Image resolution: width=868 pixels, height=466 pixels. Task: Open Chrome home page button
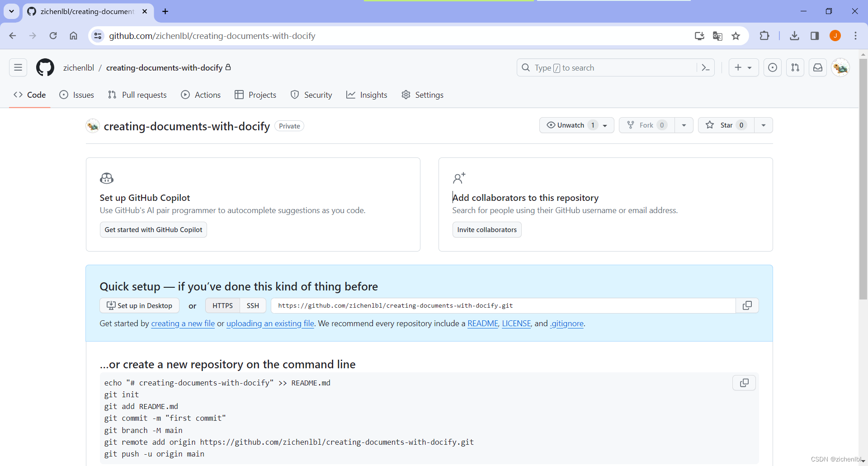[x=73, y=36]
